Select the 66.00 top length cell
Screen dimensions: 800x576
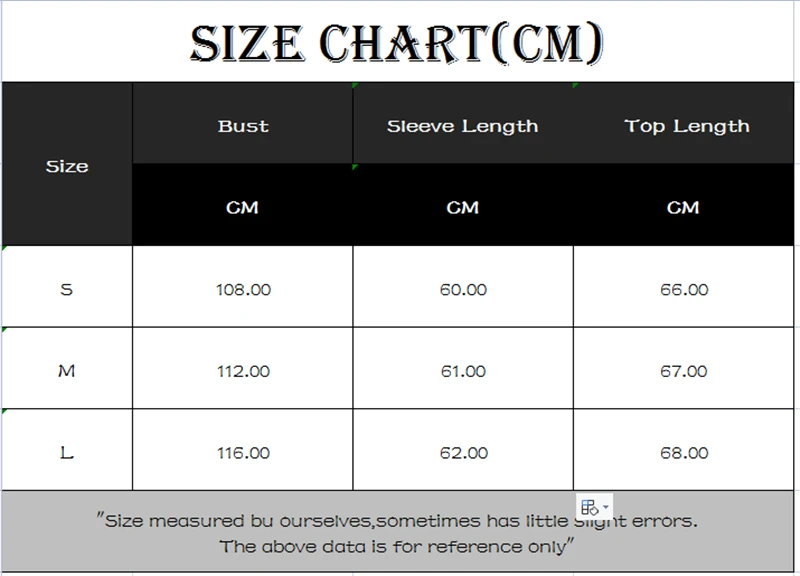[684, 289]
